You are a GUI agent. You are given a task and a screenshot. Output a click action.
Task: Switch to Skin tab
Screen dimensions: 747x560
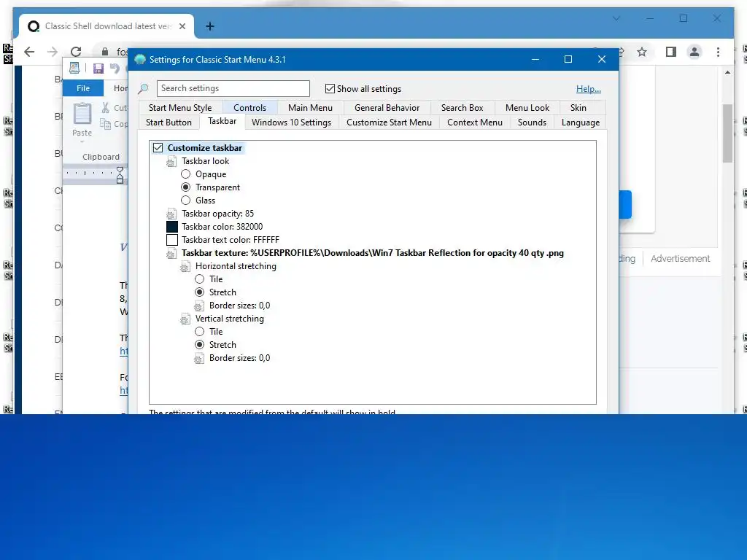[578, 108]
